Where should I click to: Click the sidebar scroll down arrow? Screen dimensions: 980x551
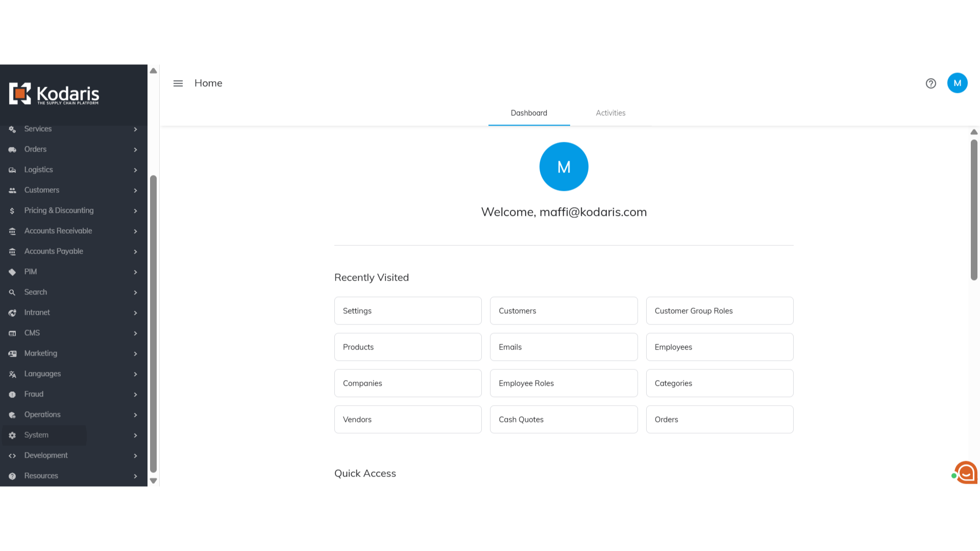[x=153, y=481]
